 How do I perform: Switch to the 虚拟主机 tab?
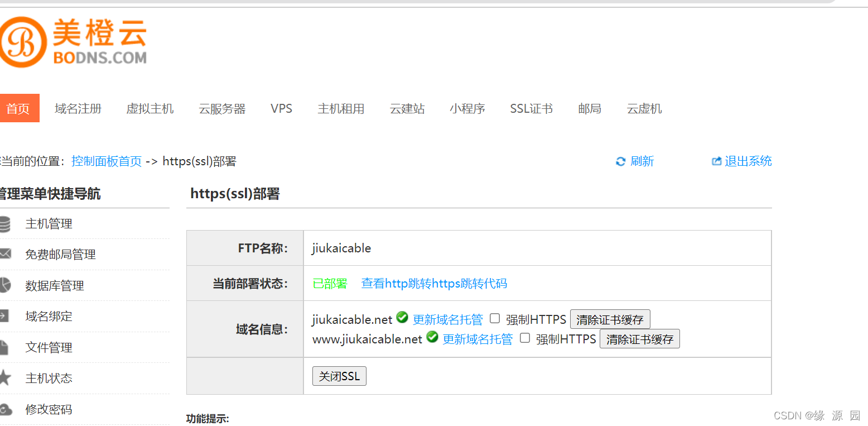tap(150, 109)
